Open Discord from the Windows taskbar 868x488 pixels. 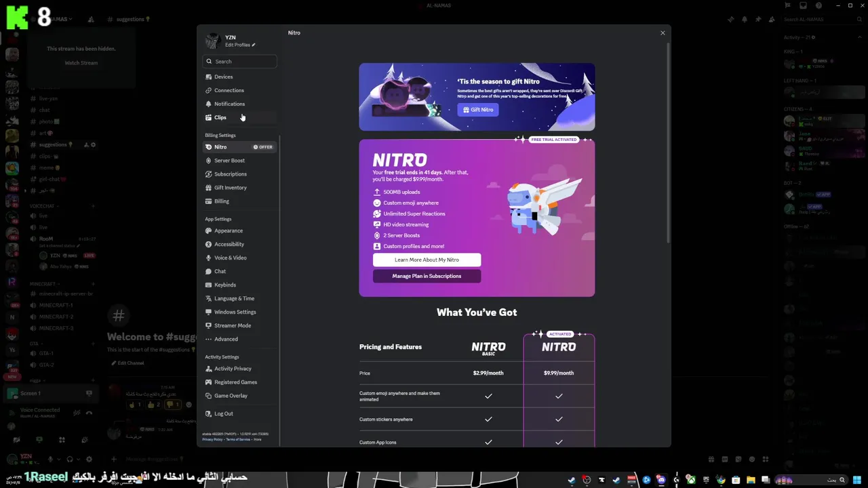coord(661,480)
